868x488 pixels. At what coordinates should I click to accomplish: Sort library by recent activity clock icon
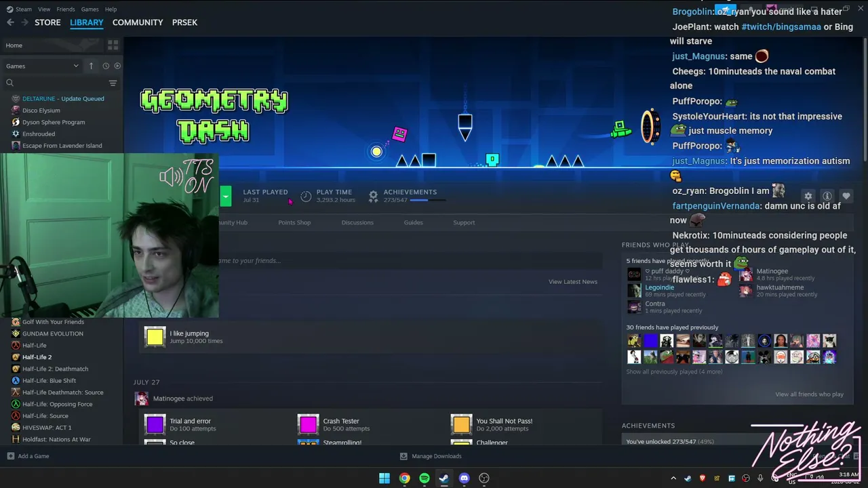tap(106, 66)
